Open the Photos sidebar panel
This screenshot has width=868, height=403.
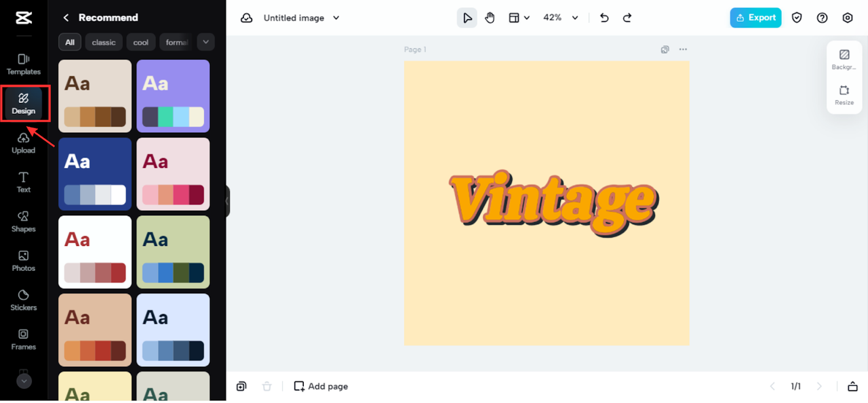(x=23, y=261)
